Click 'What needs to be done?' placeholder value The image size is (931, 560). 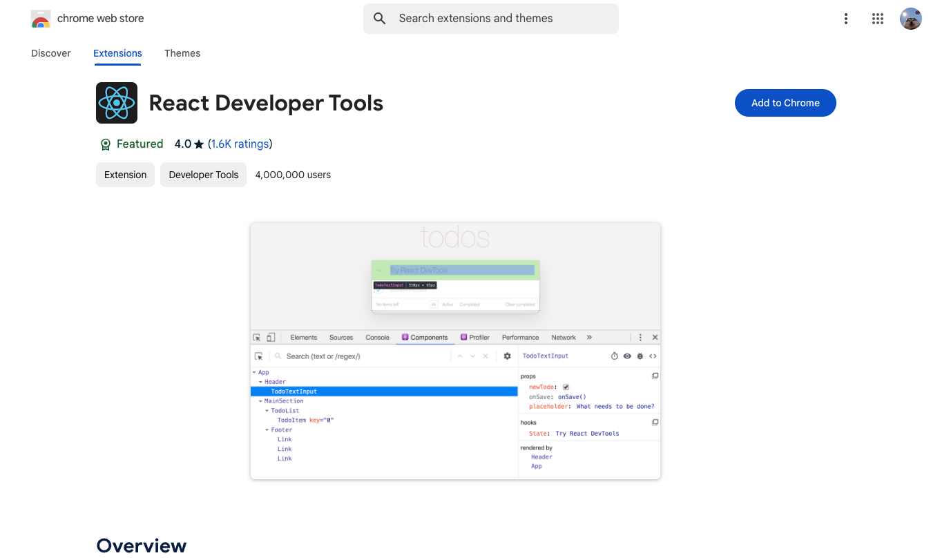point(615,407)
